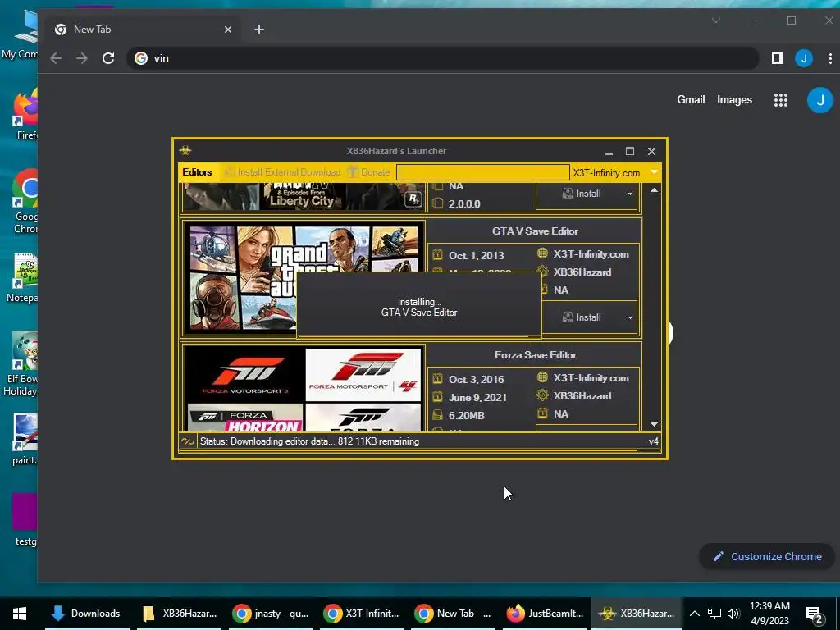The image size is (840, 630).
Task: Close the New Tab tab in Chrome
Action: [228, 30]
